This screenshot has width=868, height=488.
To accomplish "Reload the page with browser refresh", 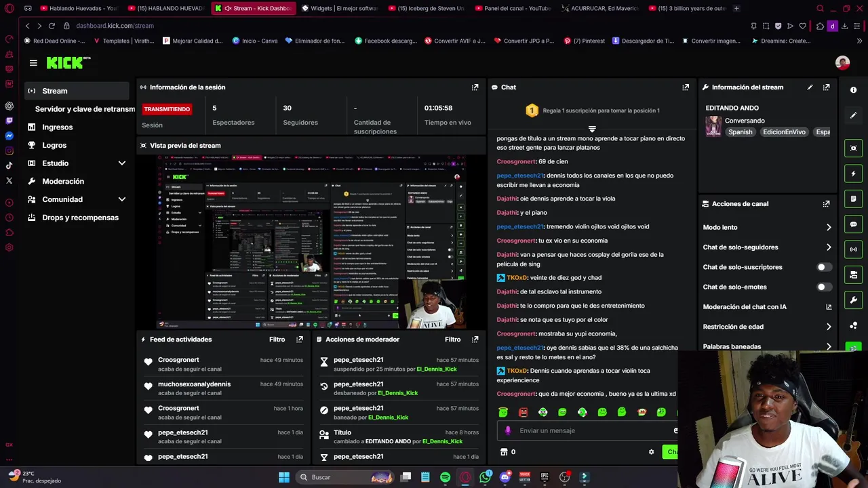I will (52, 26).
